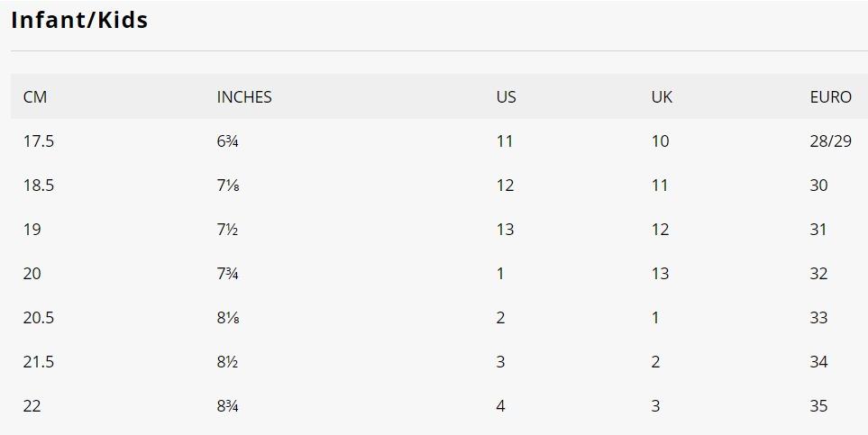This screenshot has height=435, width=868.
Task: Click EURO size 30 cell
Action: (x=818, y=186)
